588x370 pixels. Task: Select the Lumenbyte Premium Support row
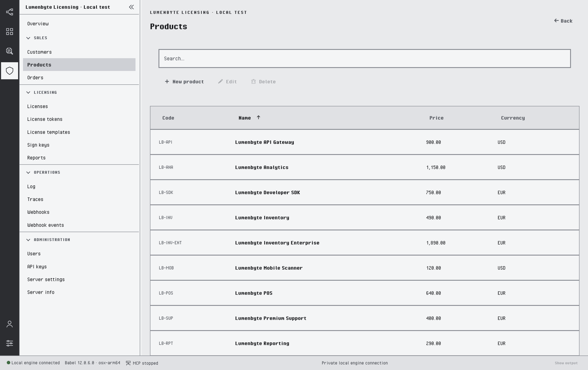pos(365,318)
